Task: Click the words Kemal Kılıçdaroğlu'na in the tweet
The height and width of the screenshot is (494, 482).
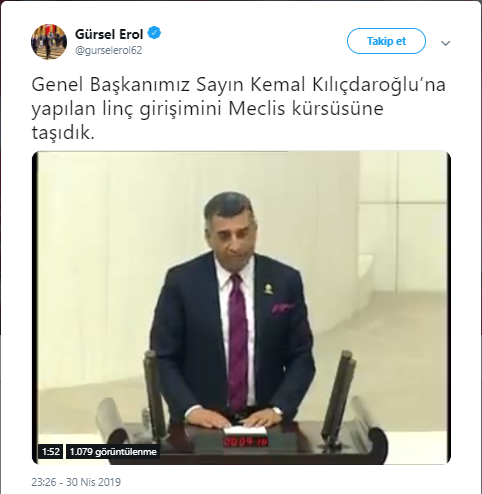Action: point(348,84)
